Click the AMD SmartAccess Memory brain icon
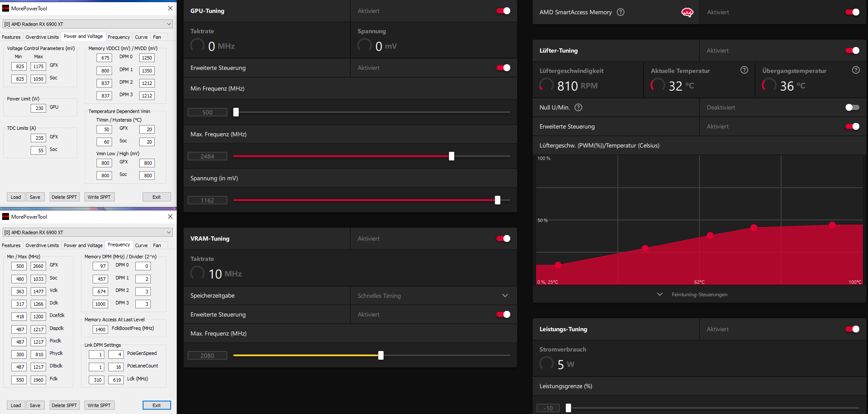Image resolution: width=868 pixels, height=414 pixels. tap(687, 13)
